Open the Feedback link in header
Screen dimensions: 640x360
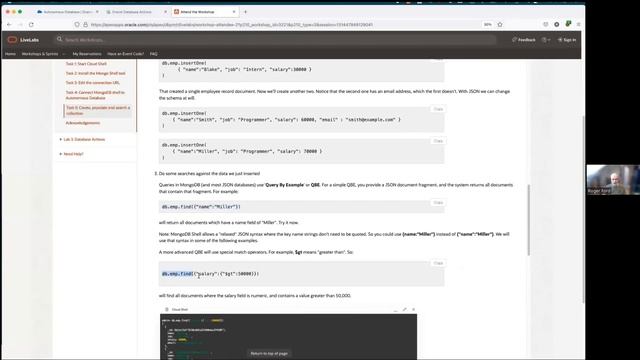point(524,40)
